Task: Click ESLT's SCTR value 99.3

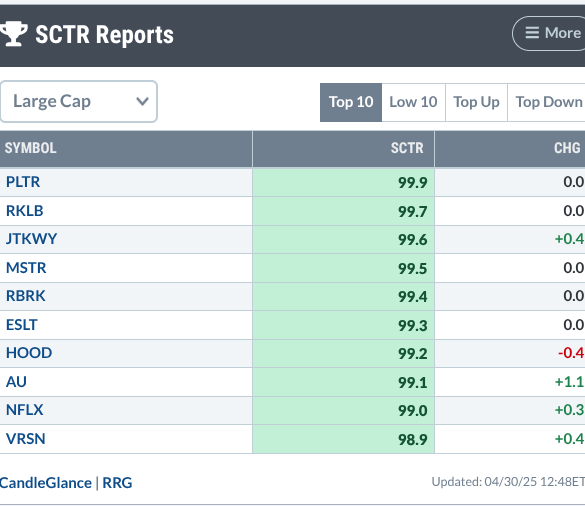Action: 413,326
